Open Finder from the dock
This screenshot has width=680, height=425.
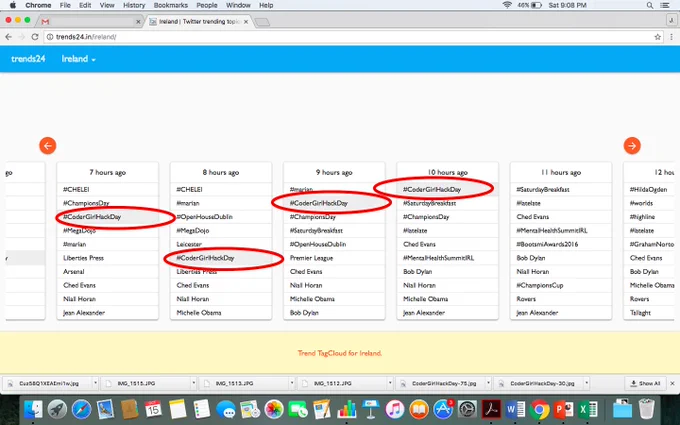coord(33,409)
